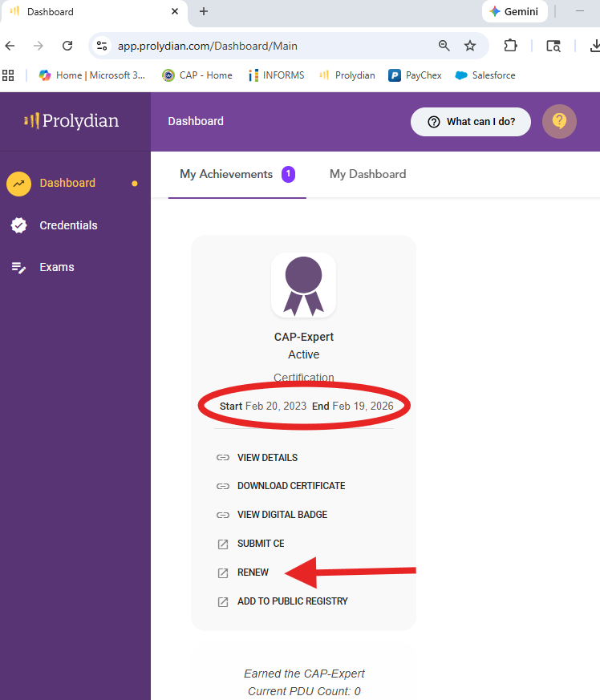Open VIEW DETAILS for CAP-Expert
The height and width of the screenshot is (700, 600).
(267, 458)
